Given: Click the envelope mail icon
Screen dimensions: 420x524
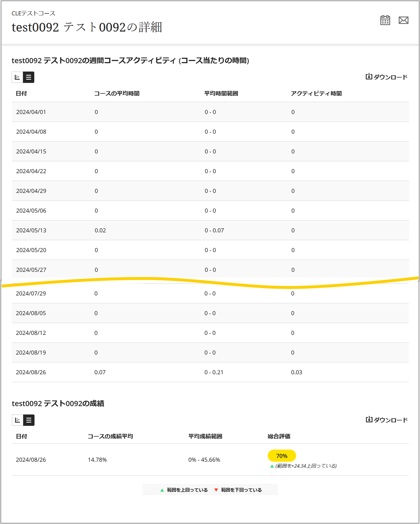Looking at the screenshot, I should 403,20.
